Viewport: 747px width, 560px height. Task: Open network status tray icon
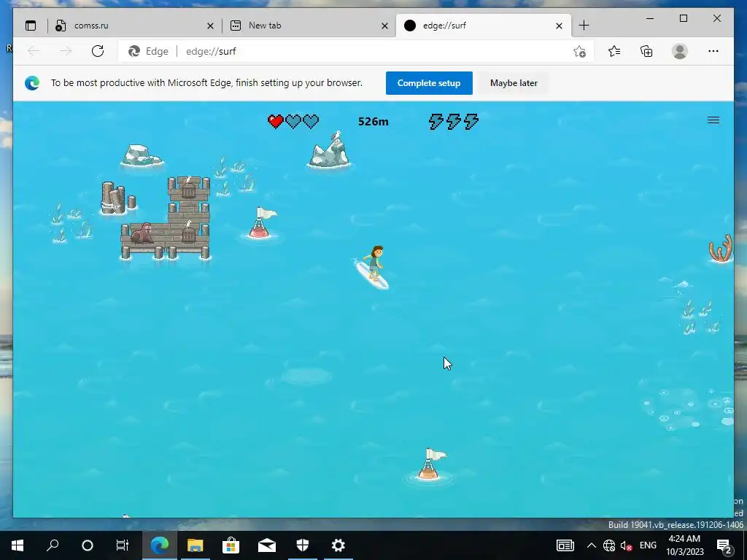pos(609,545)
